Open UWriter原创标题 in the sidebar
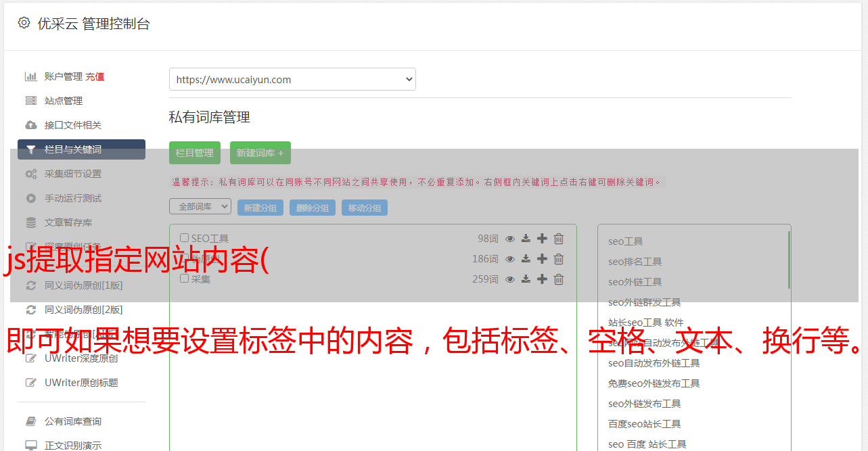 [81, 383]
